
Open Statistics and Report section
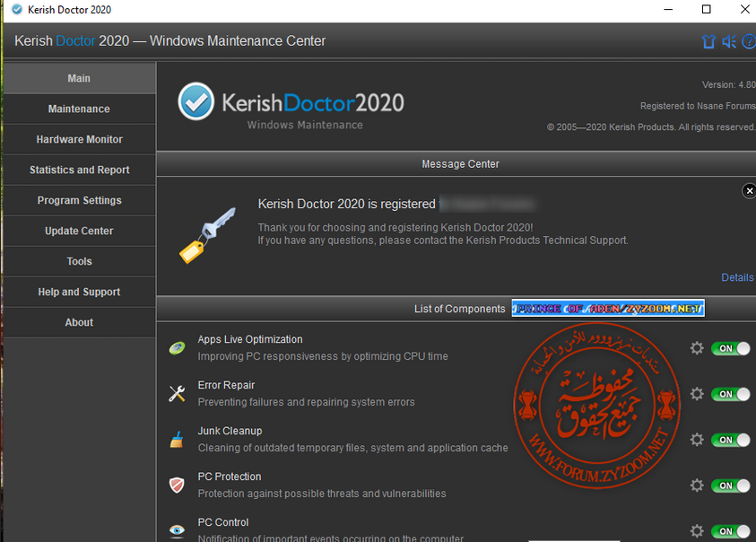click(79, 170)
